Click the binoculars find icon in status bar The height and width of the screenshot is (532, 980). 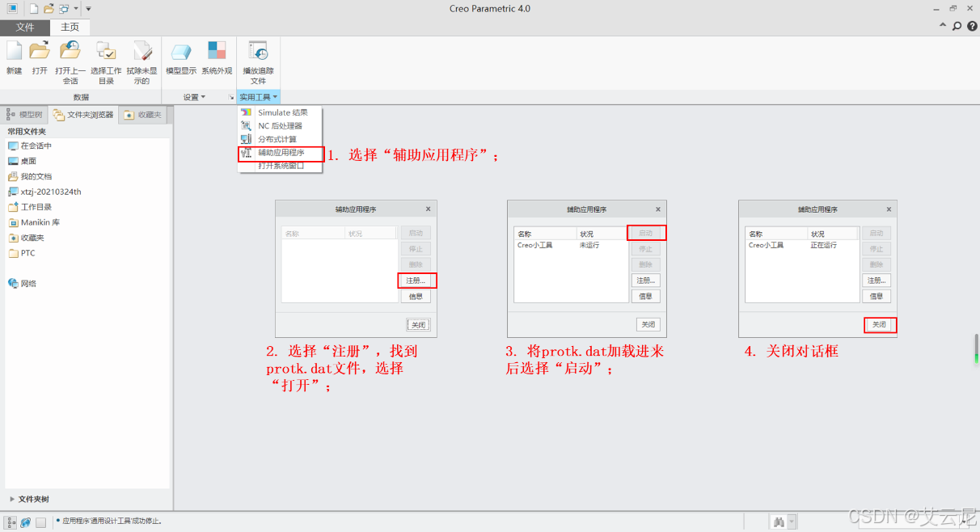[779, 522]
